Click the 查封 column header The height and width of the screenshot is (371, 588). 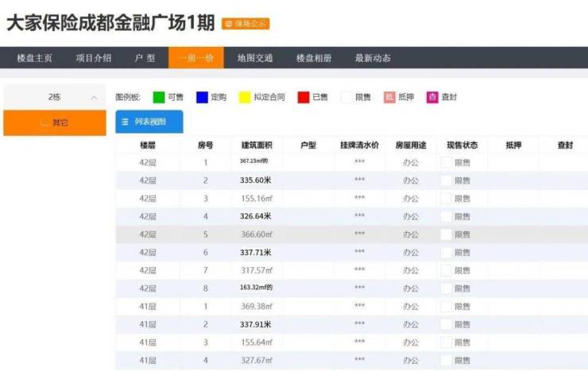565,145
